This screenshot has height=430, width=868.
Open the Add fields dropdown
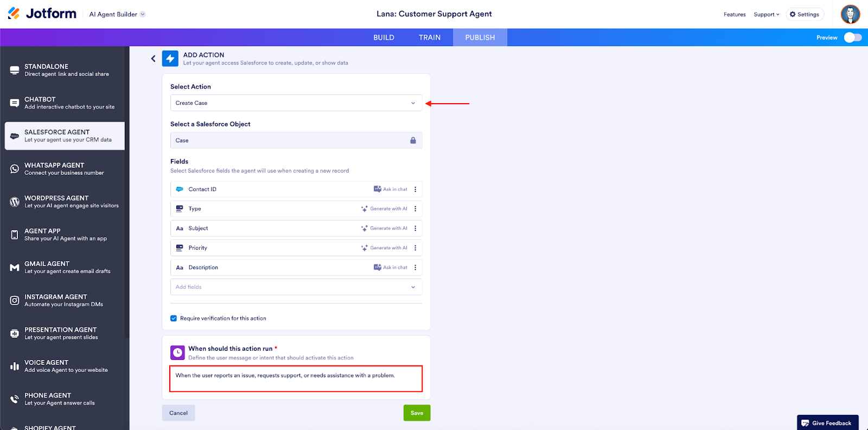click(296, 287)
